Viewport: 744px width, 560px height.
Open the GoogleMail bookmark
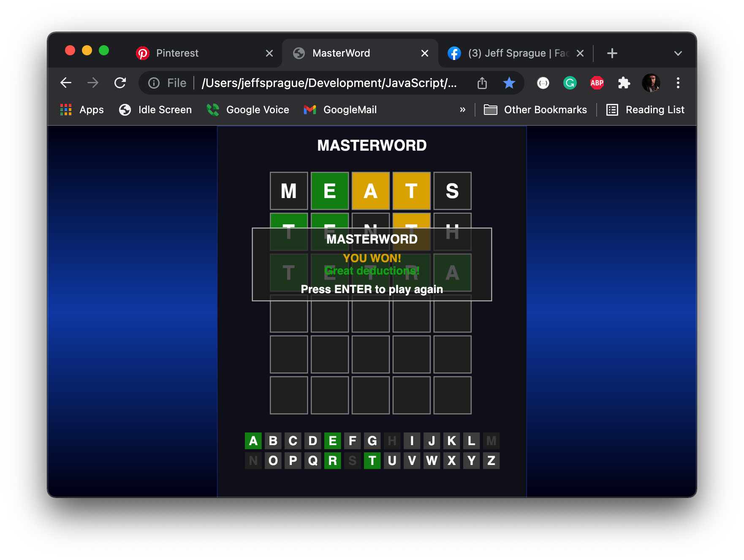pyautogui.click(x=340, y=110)
